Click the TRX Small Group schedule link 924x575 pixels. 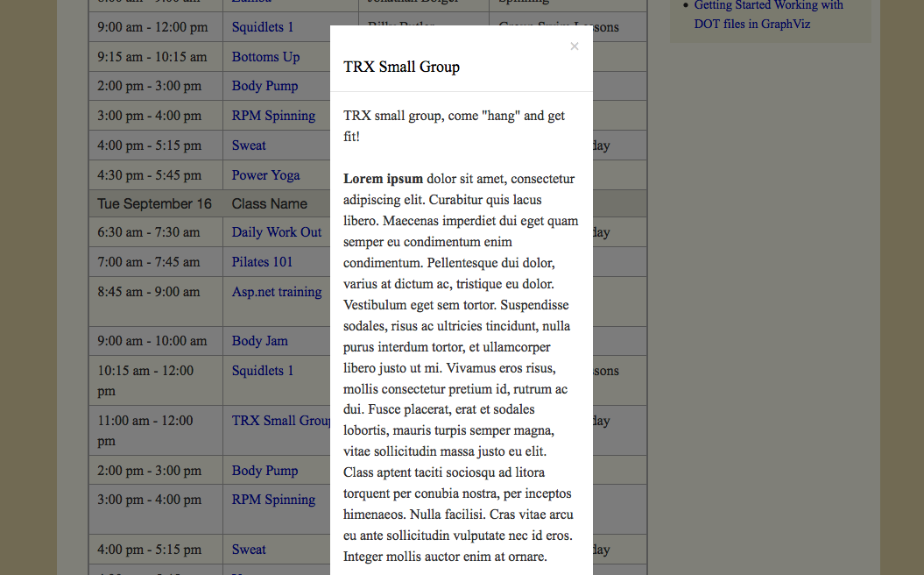[x=280, y=421]
